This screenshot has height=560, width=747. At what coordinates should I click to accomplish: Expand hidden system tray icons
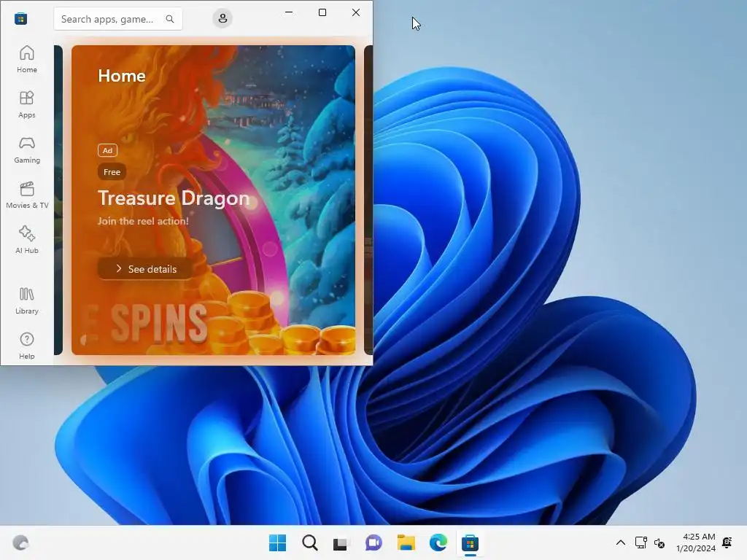click(620, 542)
